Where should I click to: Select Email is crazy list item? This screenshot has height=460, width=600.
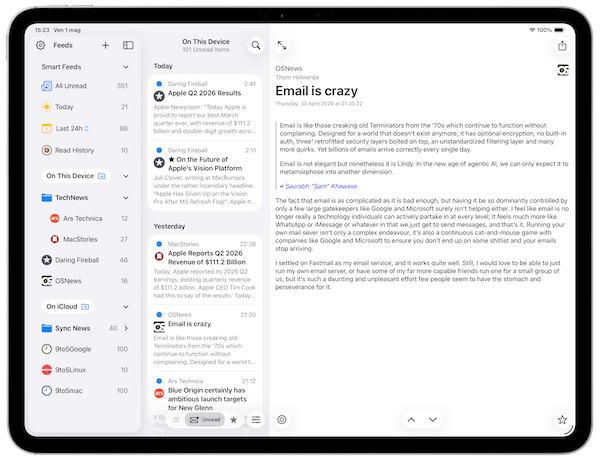point(205,338)
